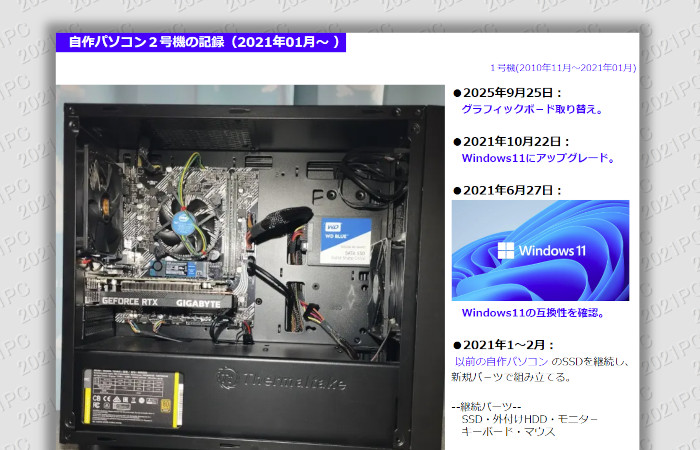Select the date heading 2021年10月22日
Image resolution: width=700 pixels, height=450 pixels.
click(x=511, y=142)
